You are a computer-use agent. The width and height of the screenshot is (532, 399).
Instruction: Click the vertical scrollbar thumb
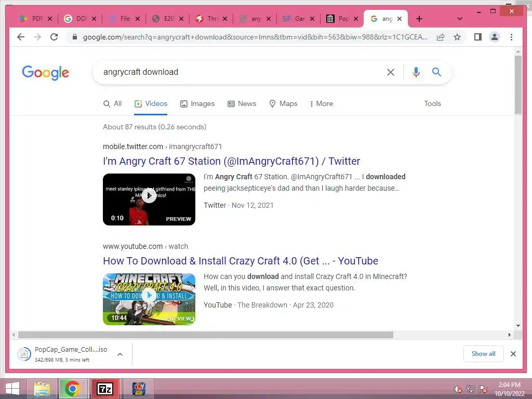coord(518,85)
